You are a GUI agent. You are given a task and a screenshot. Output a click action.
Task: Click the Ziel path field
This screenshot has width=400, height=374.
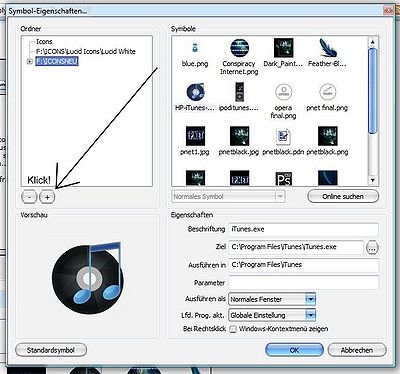coord(296,247)
